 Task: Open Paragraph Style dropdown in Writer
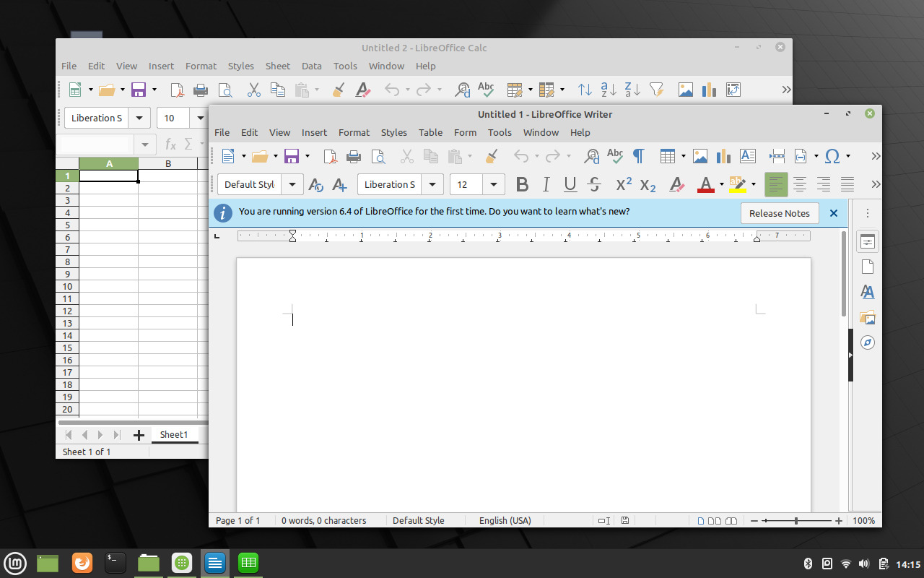coord(292,185)
